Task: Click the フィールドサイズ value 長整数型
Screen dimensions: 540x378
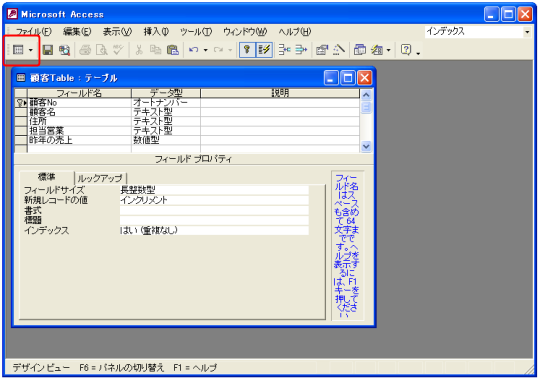Action: [214, 190]
